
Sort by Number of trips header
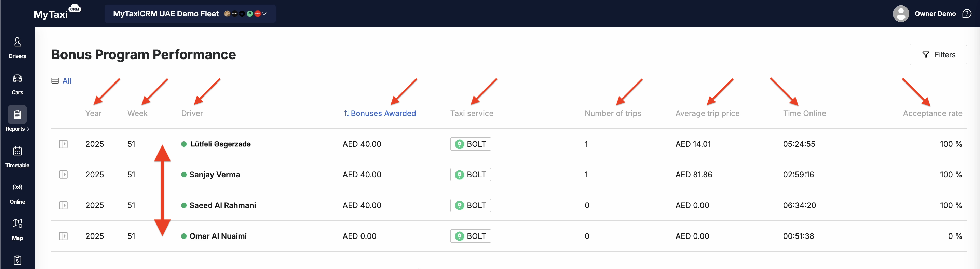click(613, 113)
